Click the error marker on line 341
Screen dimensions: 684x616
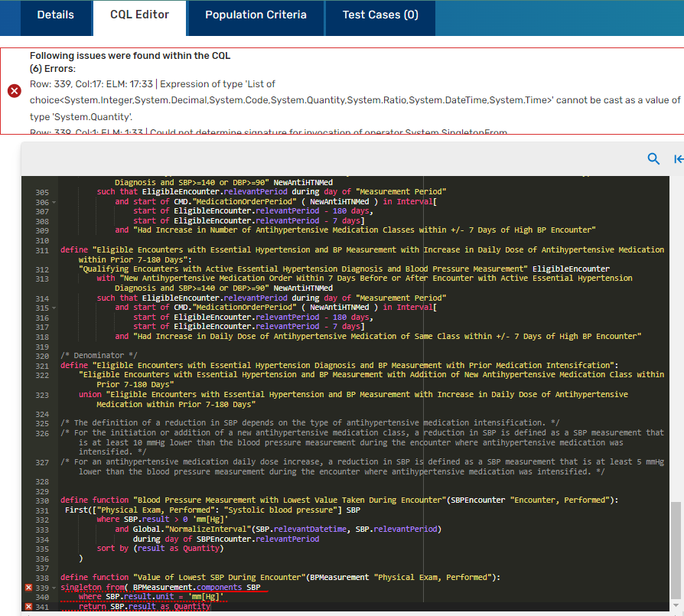click(28, 607)
